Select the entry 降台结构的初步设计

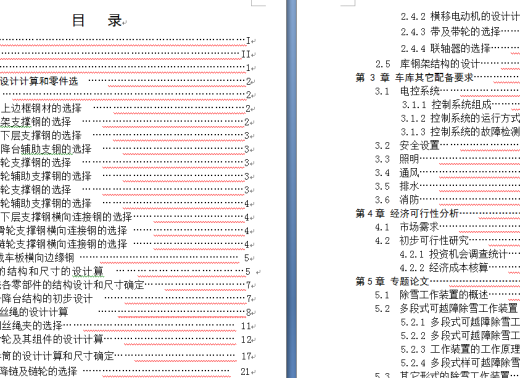click(46, 299)
